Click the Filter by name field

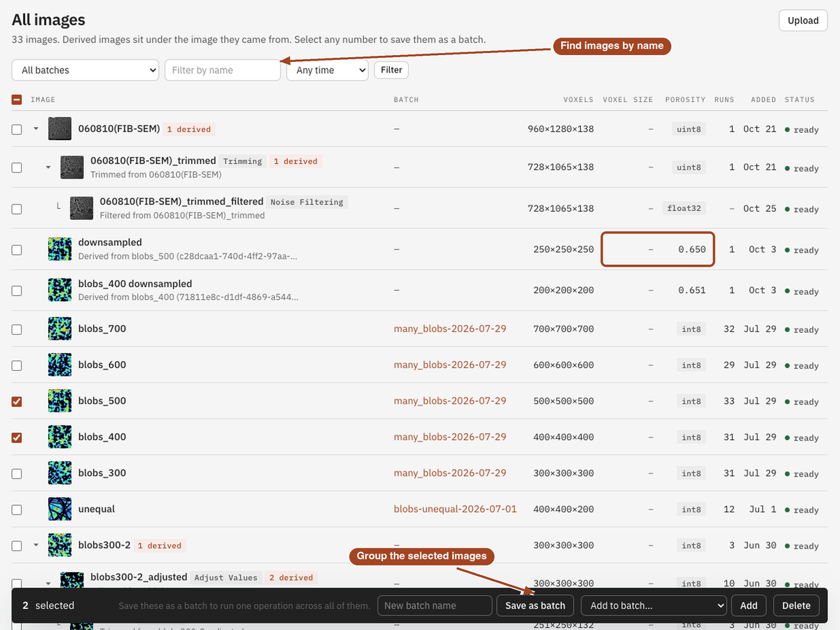pos(222,70)
